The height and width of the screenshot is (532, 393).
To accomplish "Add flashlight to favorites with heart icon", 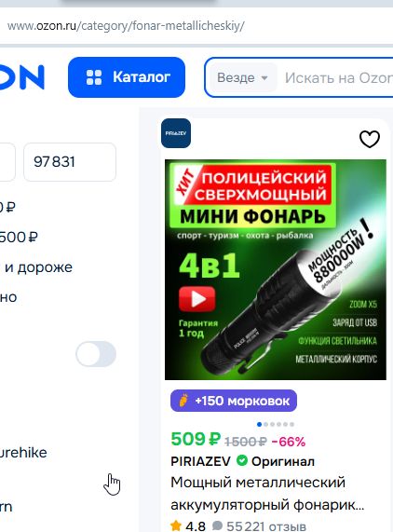I will point(370,139).
